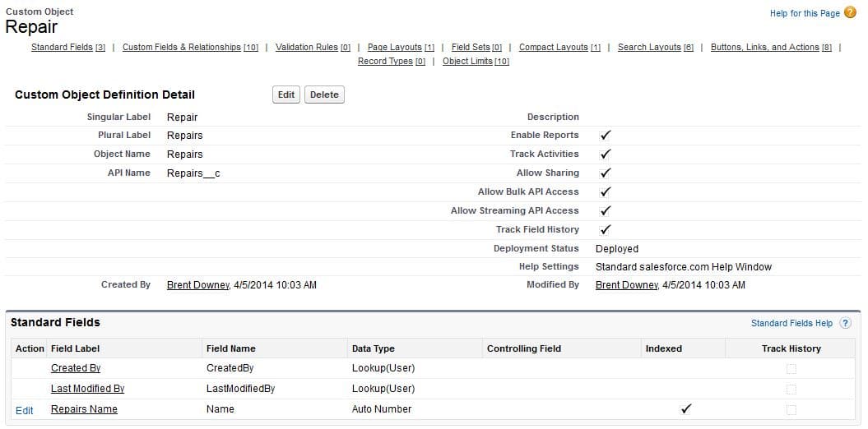Go to Validation Rules section
This screenshot has width=868, height=429.
click(306, 48)
